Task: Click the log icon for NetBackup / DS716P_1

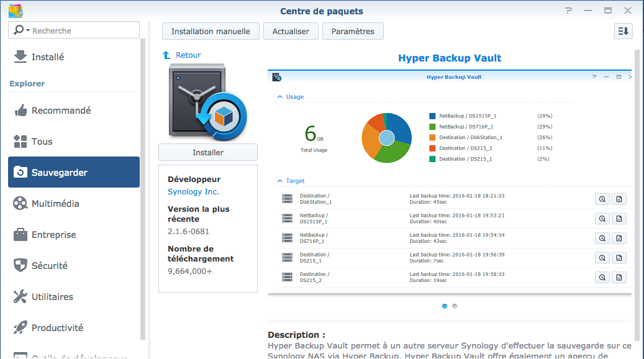Action: click(x=619, y=239)
